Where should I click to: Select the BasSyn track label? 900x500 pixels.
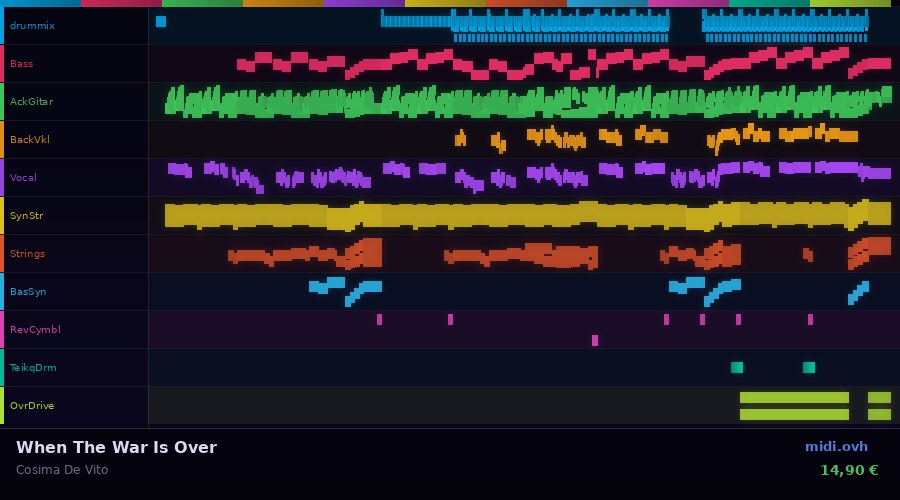(28, 292)
